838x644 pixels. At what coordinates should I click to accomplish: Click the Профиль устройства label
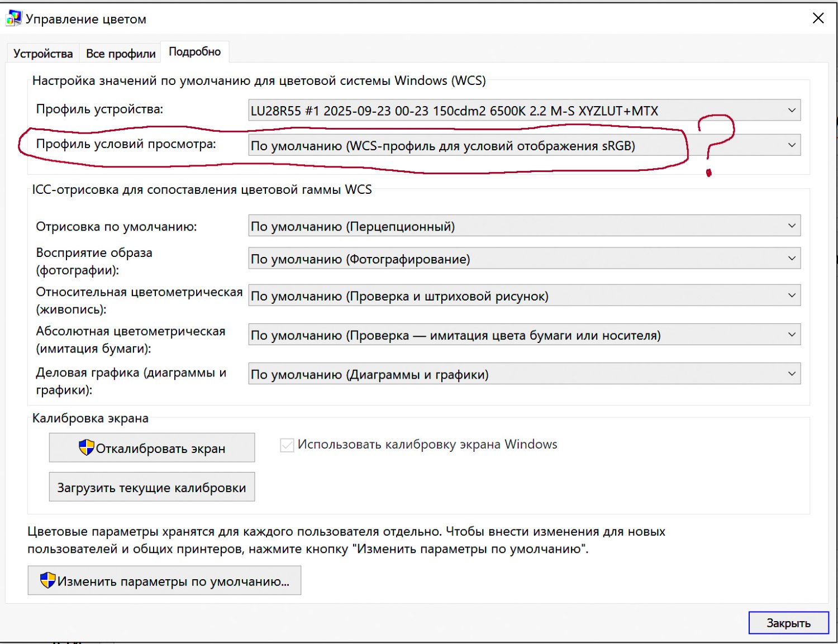pos(99,109)
